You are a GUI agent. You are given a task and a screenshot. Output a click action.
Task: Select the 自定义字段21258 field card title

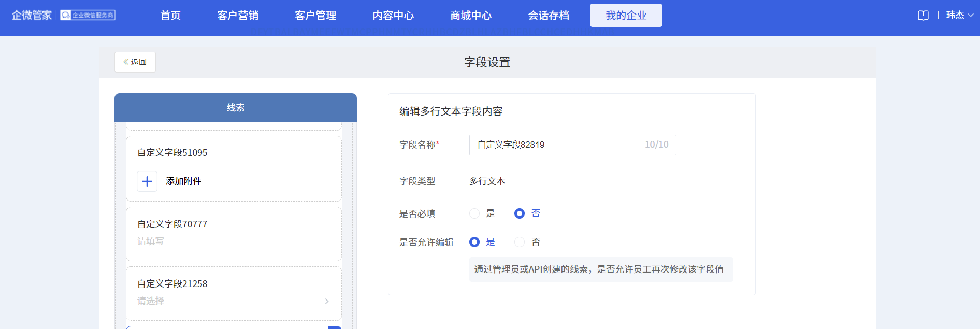coord(172,284)
